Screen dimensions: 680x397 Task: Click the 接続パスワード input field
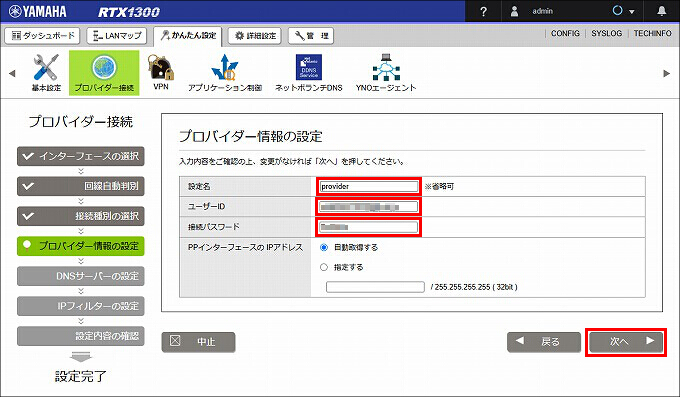pos(369,227)
